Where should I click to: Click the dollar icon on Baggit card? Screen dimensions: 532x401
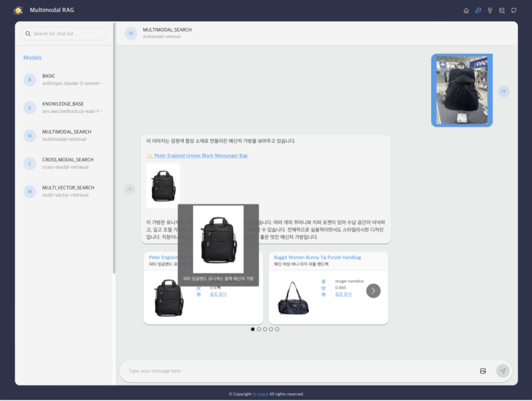324,281
